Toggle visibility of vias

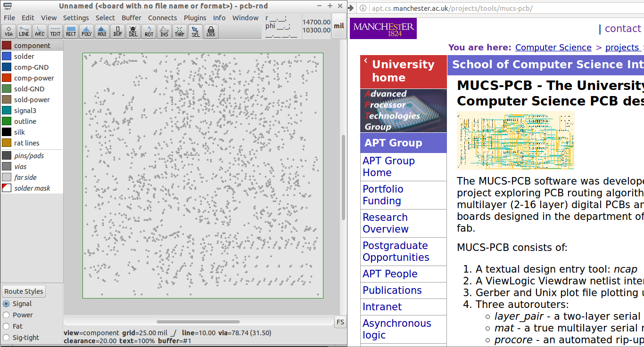pos(7,167)
